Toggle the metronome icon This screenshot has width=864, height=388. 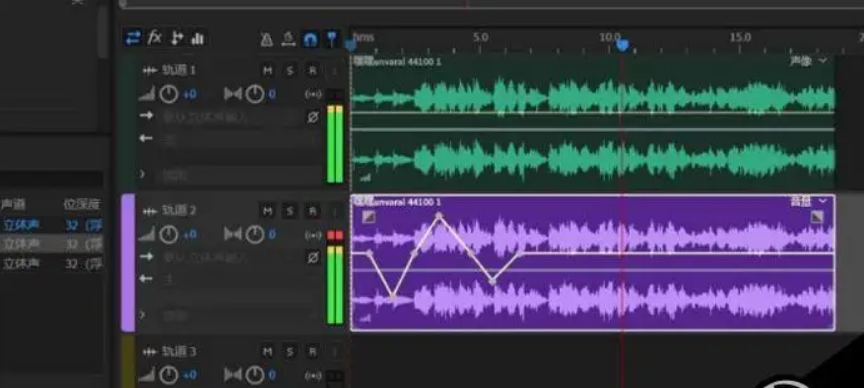coord(267,39)
